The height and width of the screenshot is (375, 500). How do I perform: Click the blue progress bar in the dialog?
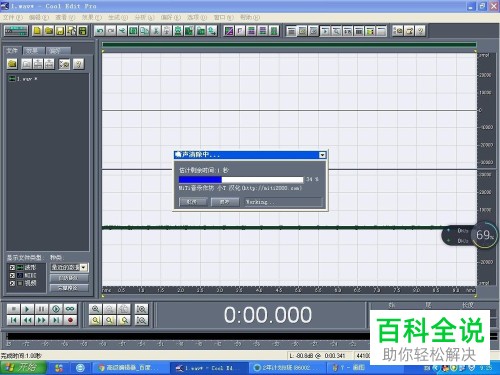[x=241, y=180]
